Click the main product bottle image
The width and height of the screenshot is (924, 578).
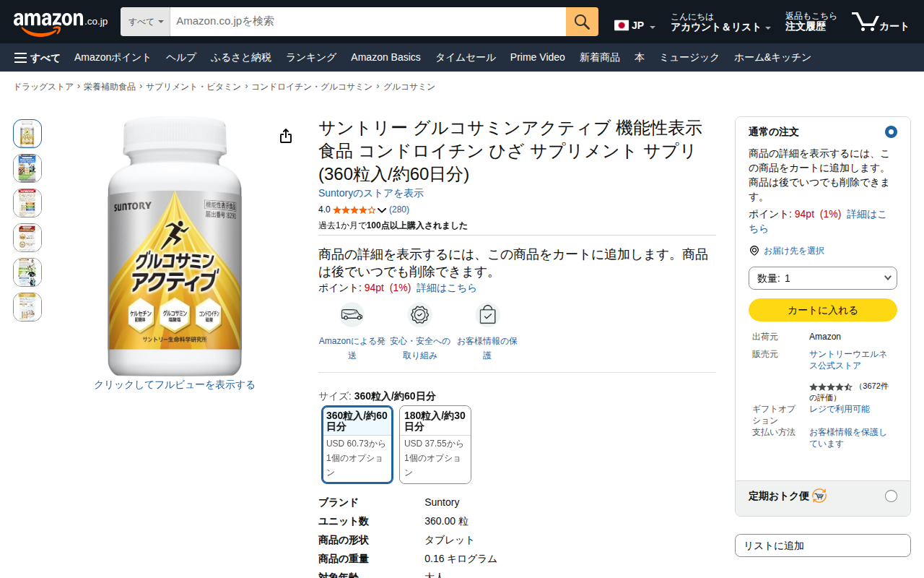pos(175,246)
